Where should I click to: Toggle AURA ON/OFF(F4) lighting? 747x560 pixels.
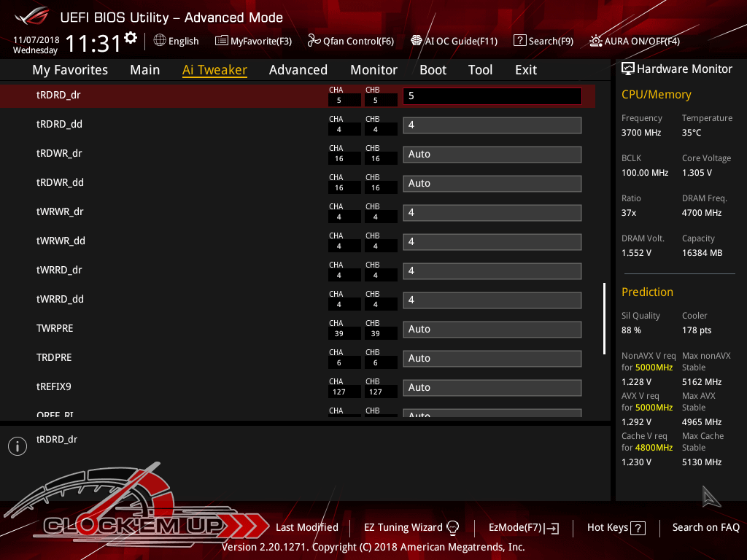coord(596,41)
